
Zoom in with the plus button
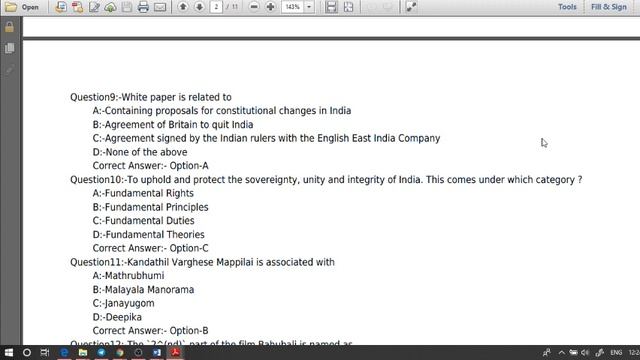point(270,7)
